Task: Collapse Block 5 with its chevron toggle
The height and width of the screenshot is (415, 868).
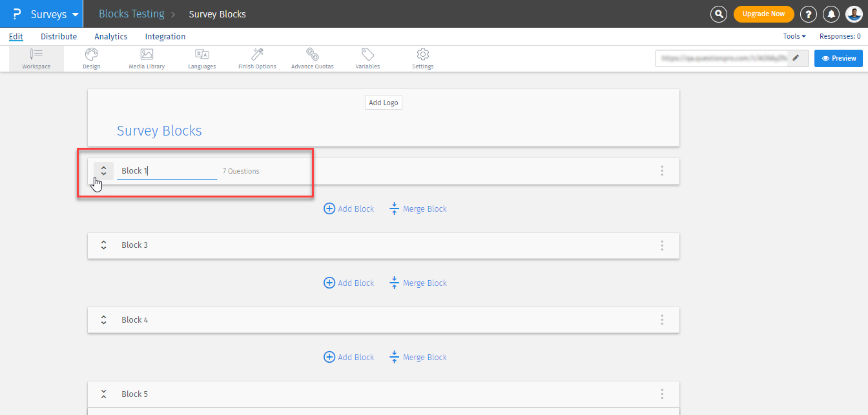Action: click(x=103, y=394)
